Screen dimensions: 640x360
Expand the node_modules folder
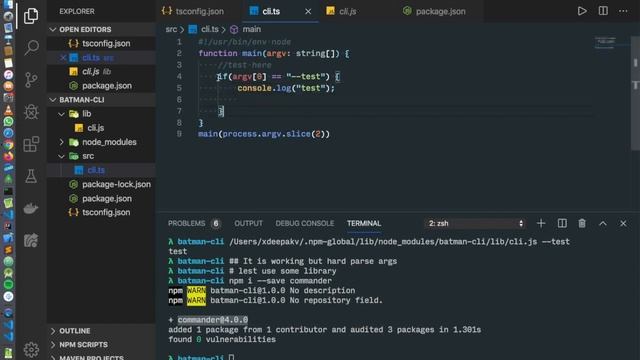click(x=101, y=142)
